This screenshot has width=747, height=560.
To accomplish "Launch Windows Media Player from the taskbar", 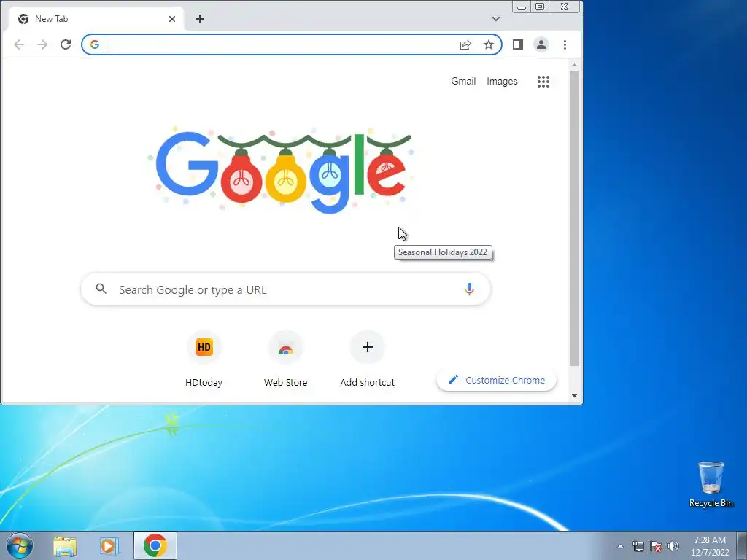I will point(109,546).
